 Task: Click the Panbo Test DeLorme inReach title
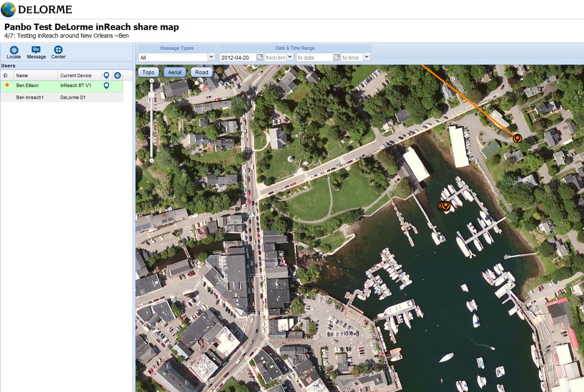(x=91, y=27)
